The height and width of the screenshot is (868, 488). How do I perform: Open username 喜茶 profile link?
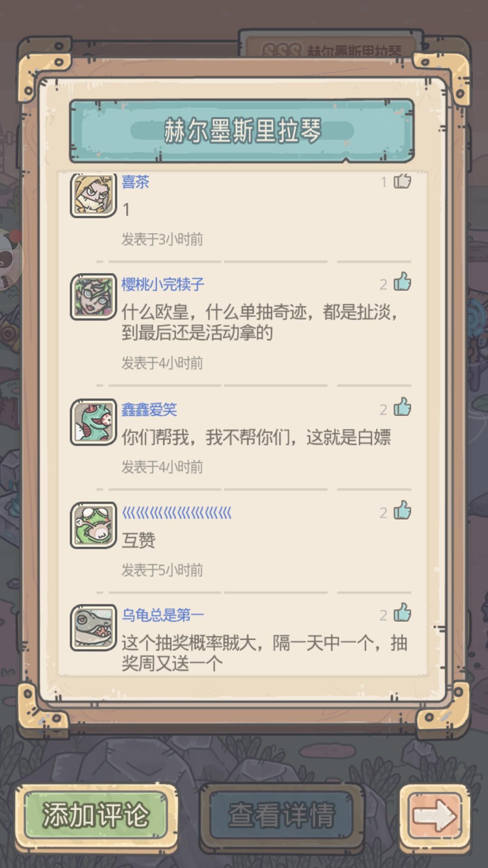click(135, 182)
